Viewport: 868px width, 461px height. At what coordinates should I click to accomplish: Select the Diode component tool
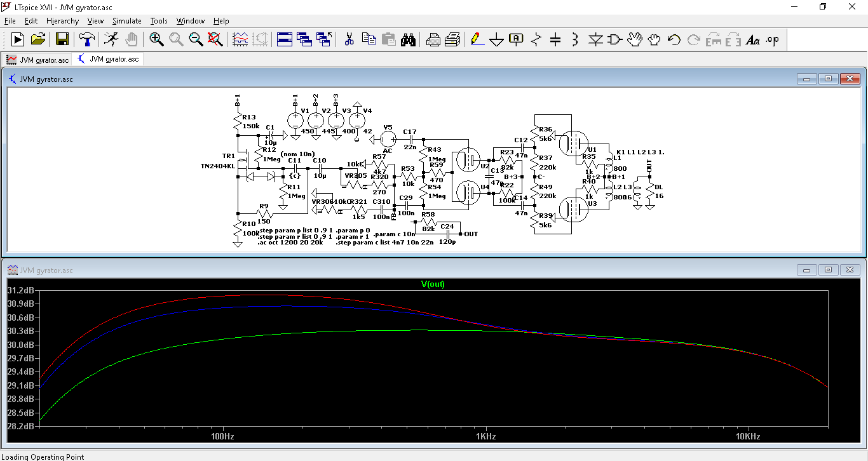(x=595, y=39)
